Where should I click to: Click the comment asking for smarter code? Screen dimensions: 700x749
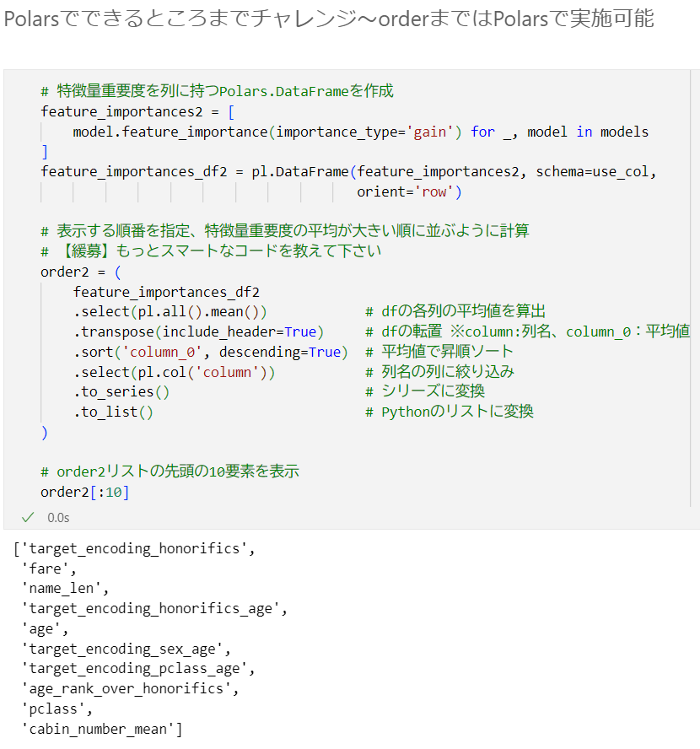click(x=211, y=251)
